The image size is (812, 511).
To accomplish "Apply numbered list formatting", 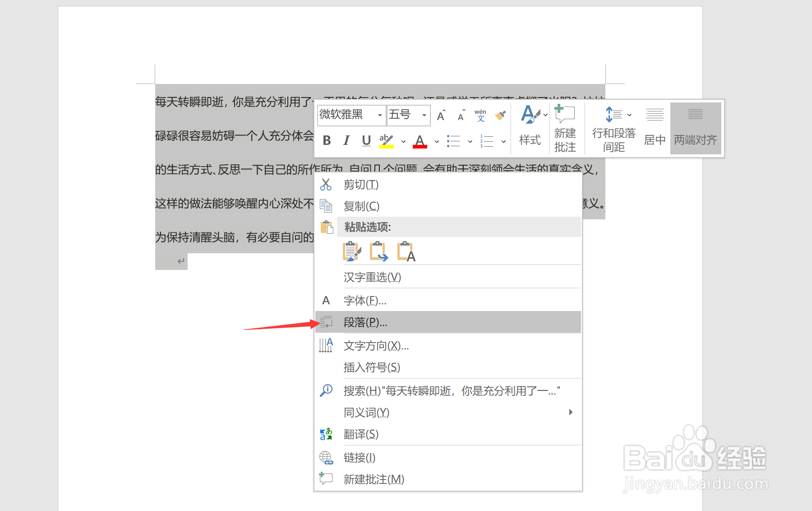I will pos(487,141).
